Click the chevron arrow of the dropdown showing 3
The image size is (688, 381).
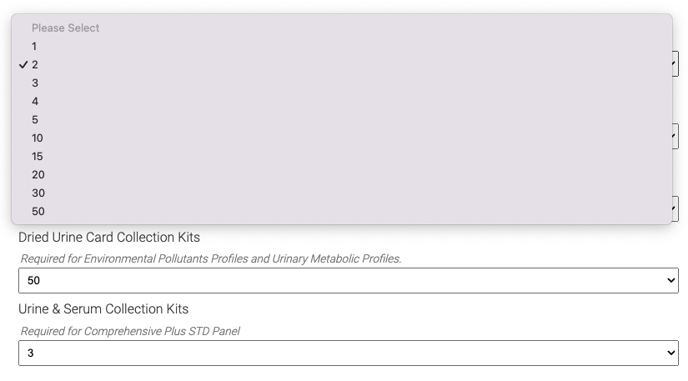point(671,353)
